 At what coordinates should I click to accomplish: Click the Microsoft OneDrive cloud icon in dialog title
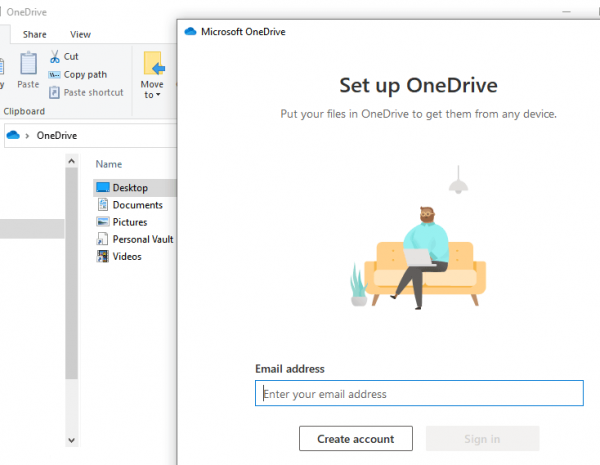point(190,31)
